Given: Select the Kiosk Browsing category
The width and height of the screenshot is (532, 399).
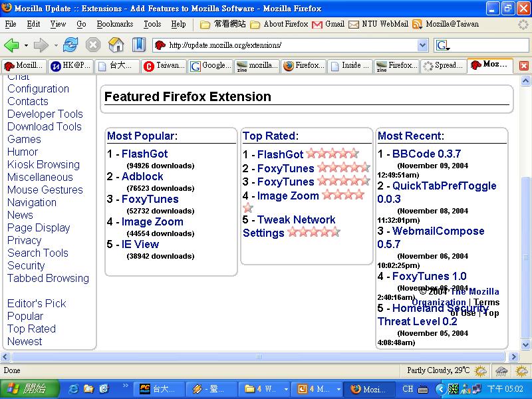Looking at the screenshot, I should coord(43,164).
